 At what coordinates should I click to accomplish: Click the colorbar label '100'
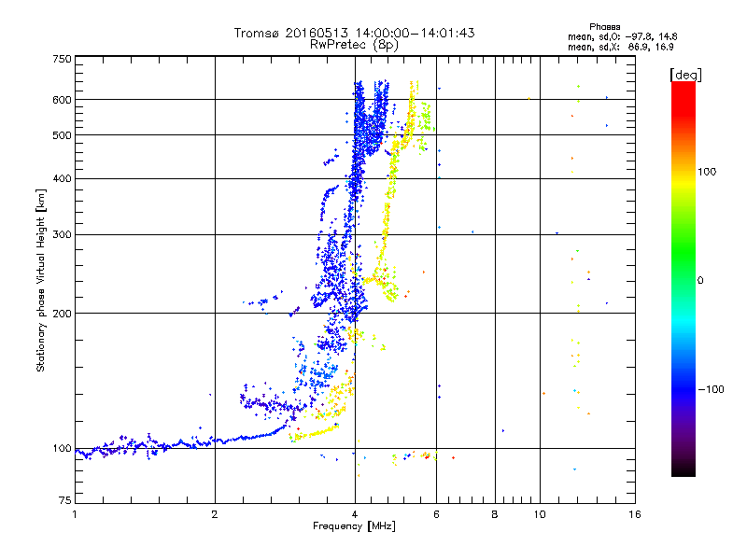707,172
